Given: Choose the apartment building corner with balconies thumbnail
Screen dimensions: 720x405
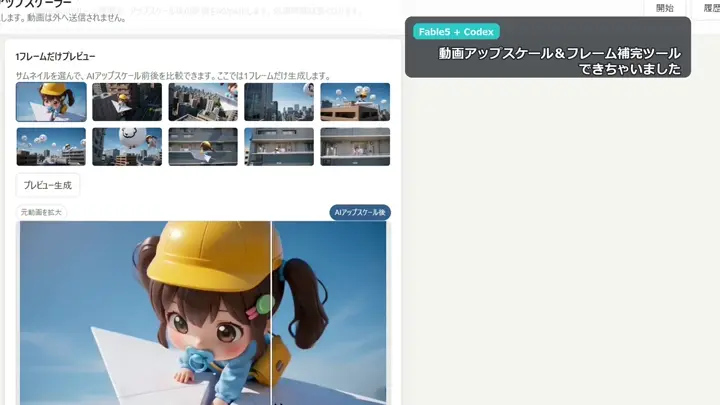Looking at the screenshot, I should 279,147.
